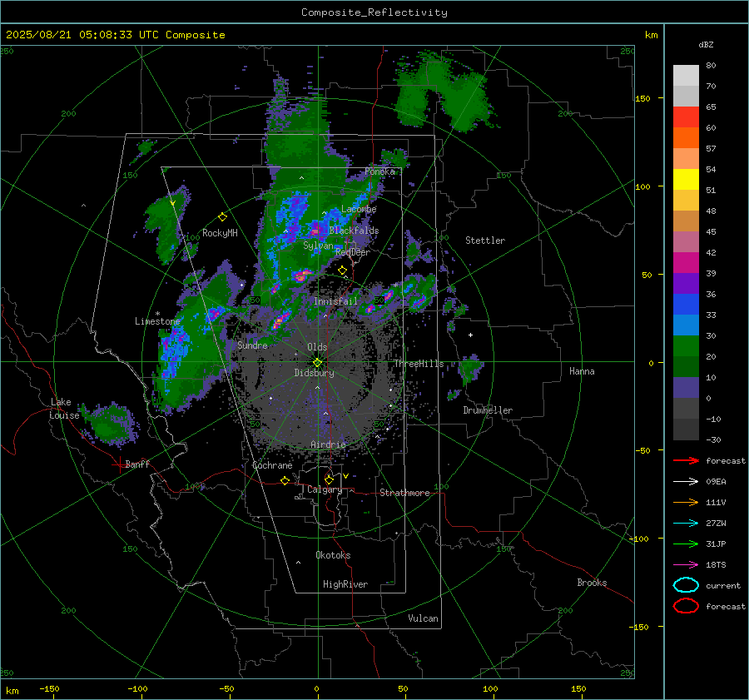Click the Calgary city label
The height and width of the screenshot is (700, 749).
click(325, 489)
